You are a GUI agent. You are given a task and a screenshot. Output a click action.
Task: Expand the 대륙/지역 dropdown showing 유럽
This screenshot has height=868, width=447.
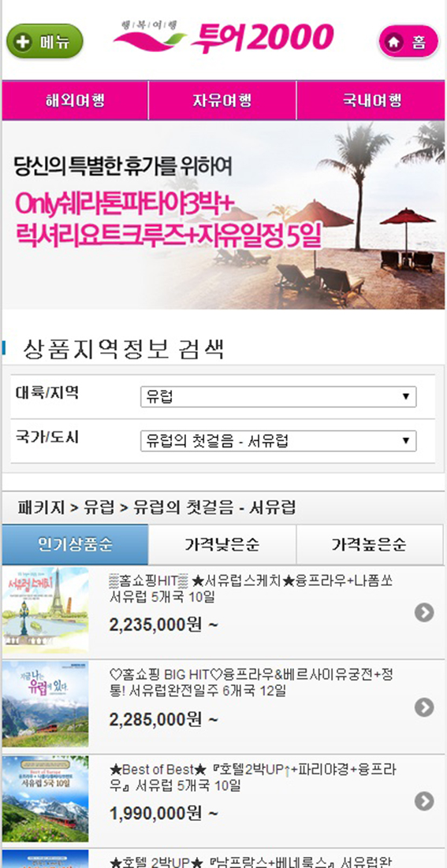pos(278,396)
